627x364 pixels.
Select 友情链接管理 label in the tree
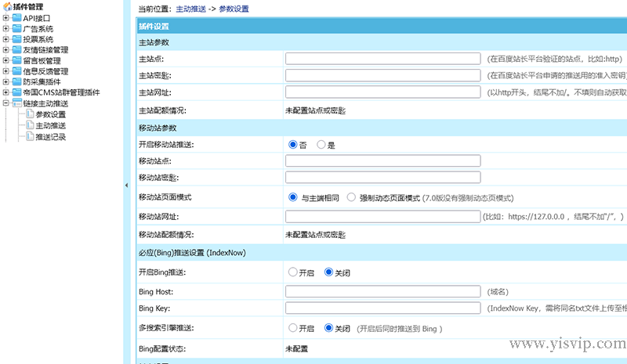45,50
